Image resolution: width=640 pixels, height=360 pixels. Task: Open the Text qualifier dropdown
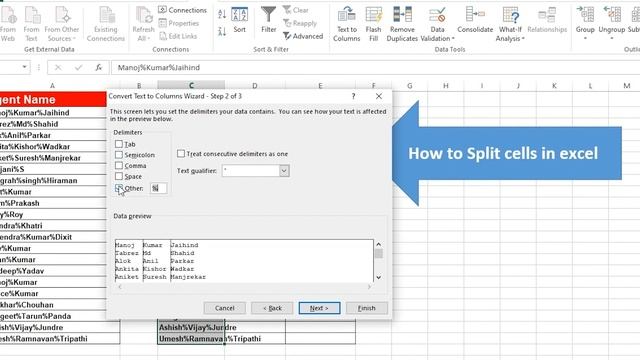tap(284, 171)
